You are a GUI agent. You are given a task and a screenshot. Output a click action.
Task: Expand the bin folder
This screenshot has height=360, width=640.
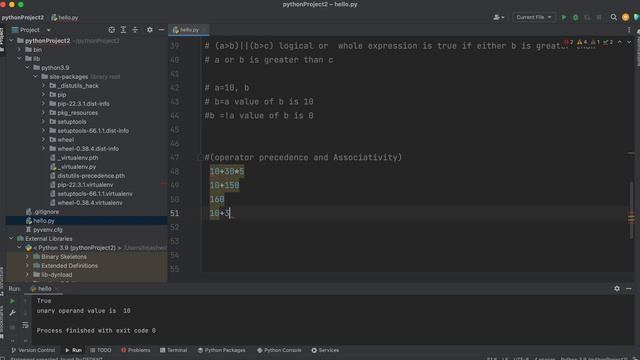click(x=19, y=50)
